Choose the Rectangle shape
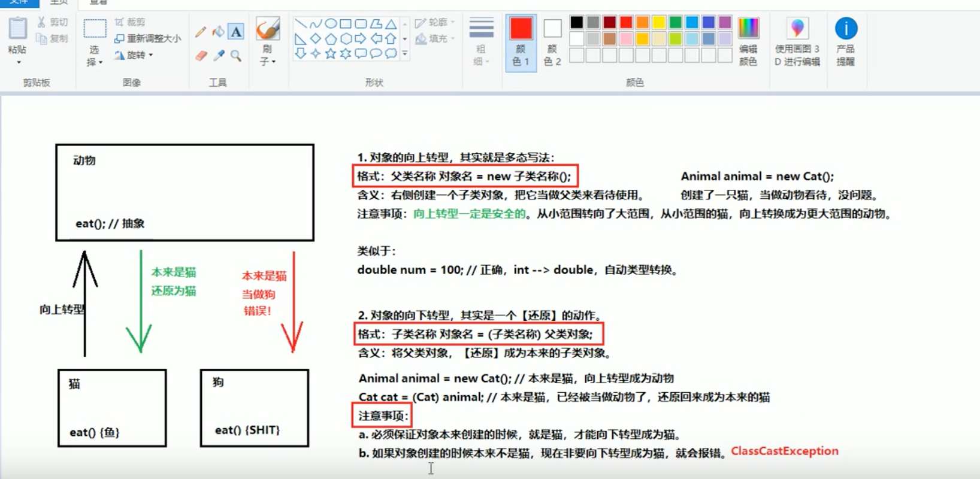Image resolution: width=980 pixels, height=479 pixels. point(346,24)
